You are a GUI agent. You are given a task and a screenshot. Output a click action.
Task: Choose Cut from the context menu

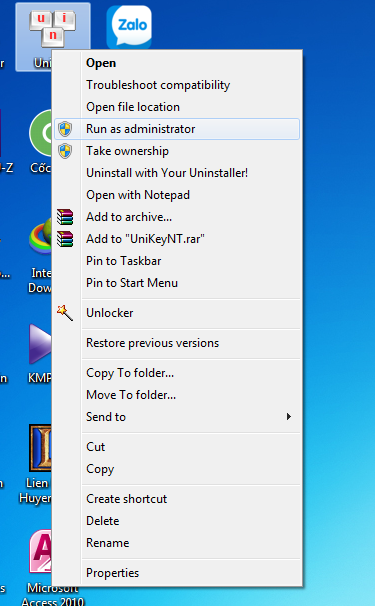(177, 447)
